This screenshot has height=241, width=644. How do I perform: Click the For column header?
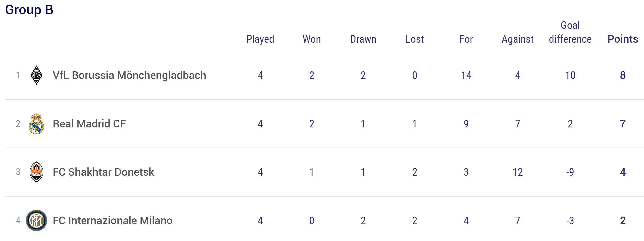coord(466,39)
